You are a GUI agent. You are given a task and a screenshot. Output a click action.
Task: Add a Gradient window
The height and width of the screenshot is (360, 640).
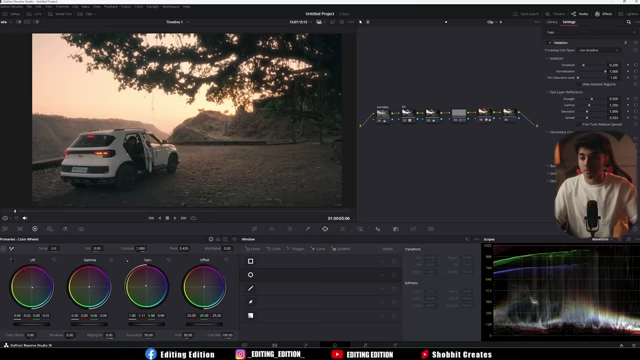pyautogui.click(x=340, y=249)
